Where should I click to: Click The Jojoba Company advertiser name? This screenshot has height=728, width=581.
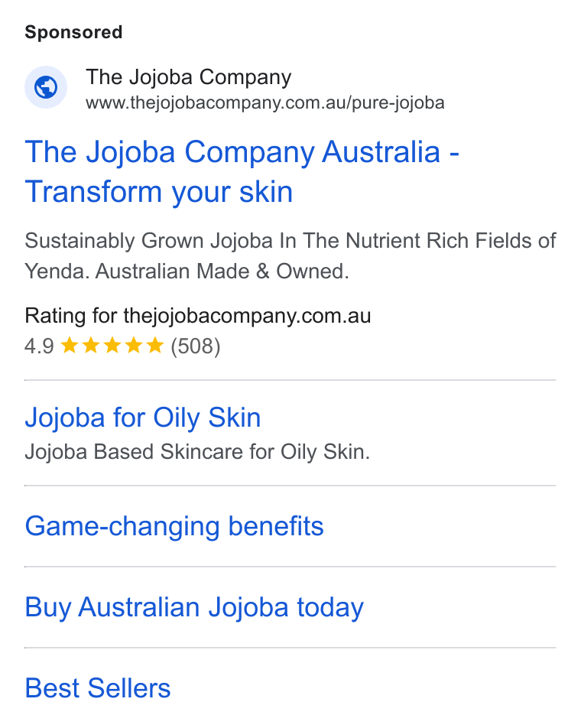(188, 77)
